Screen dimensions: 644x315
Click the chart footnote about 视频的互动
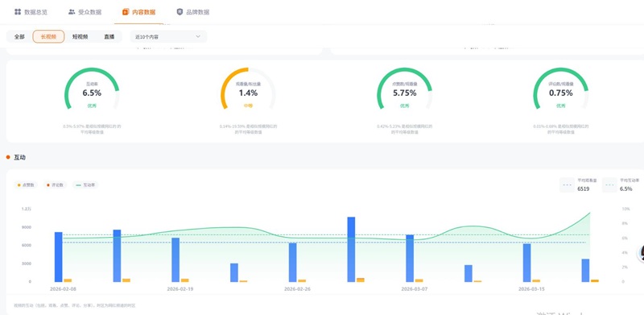[75, 305]
